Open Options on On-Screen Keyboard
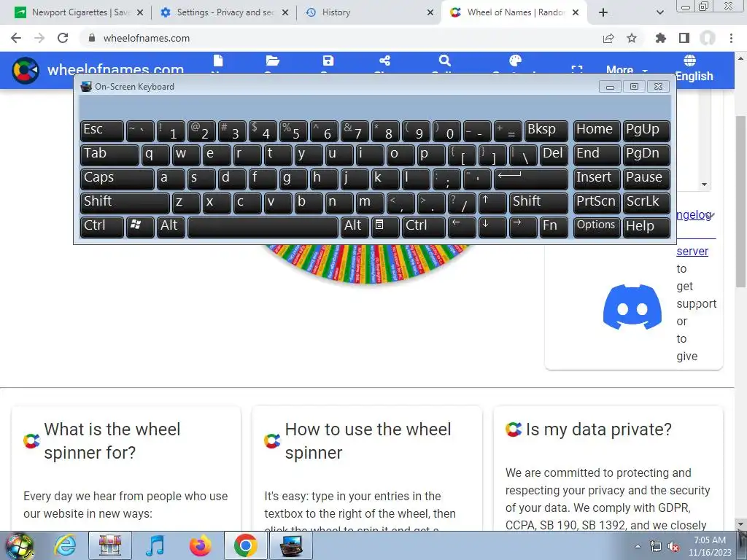747x560 pixels. pos(597,227)
